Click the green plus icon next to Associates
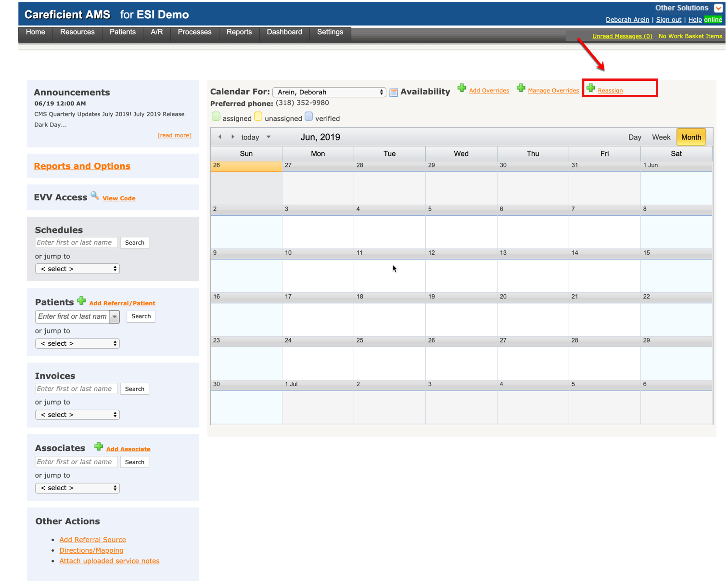The width and height of the screenshot is (728, 586). 99,447
